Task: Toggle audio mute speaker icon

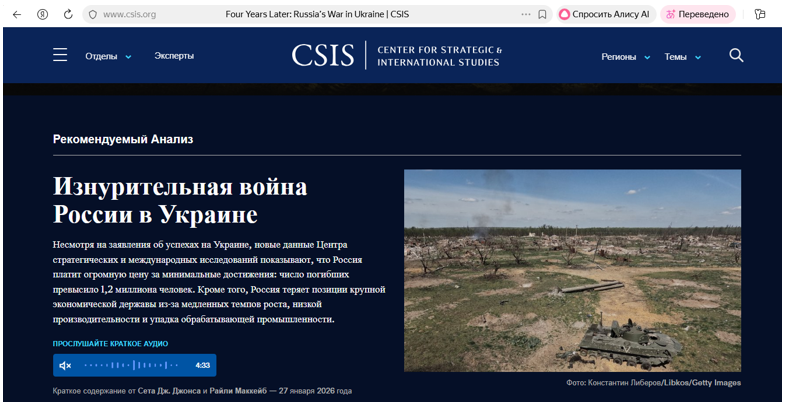Action: pyautogui.click(x=65, y=365)
